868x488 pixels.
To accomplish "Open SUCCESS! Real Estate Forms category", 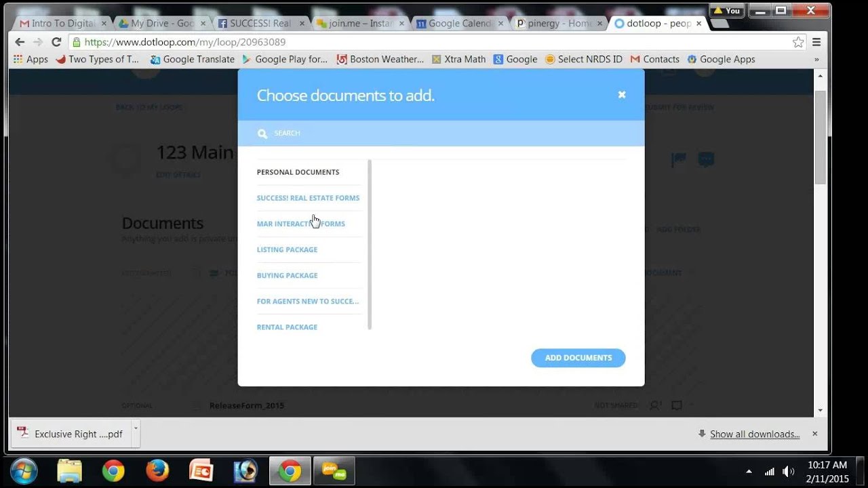I will pyautogui.click(x=308, y=198).
